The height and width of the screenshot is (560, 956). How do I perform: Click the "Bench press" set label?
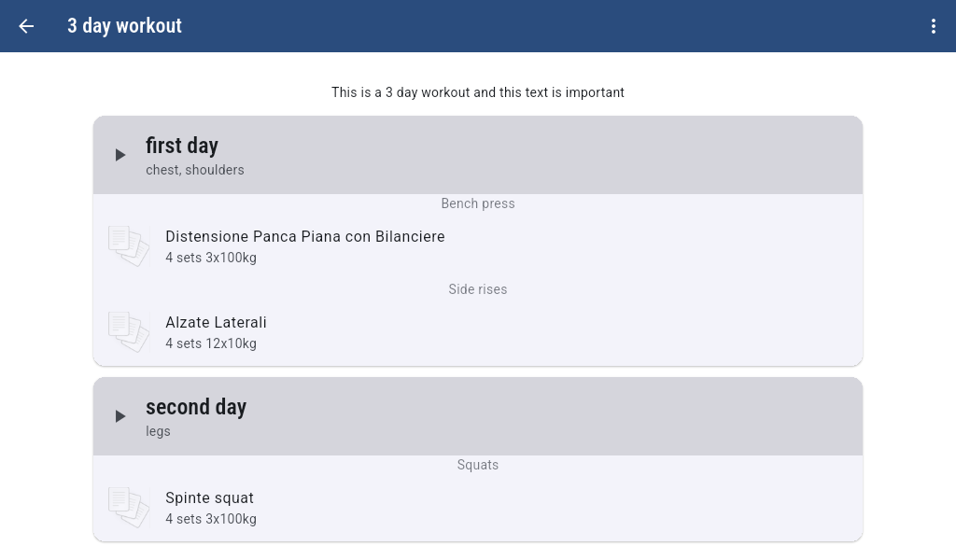click(x=478, y=203)
